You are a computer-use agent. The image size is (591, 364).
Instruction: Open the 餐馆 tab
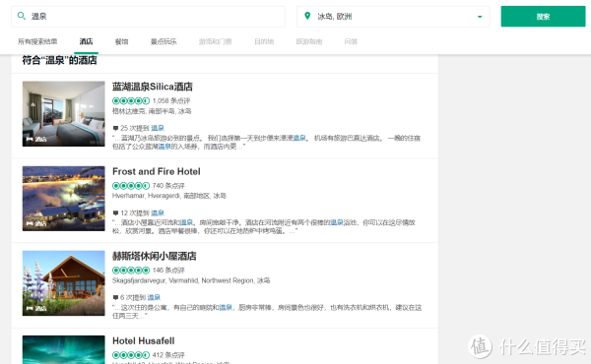[x=121, y=41]
